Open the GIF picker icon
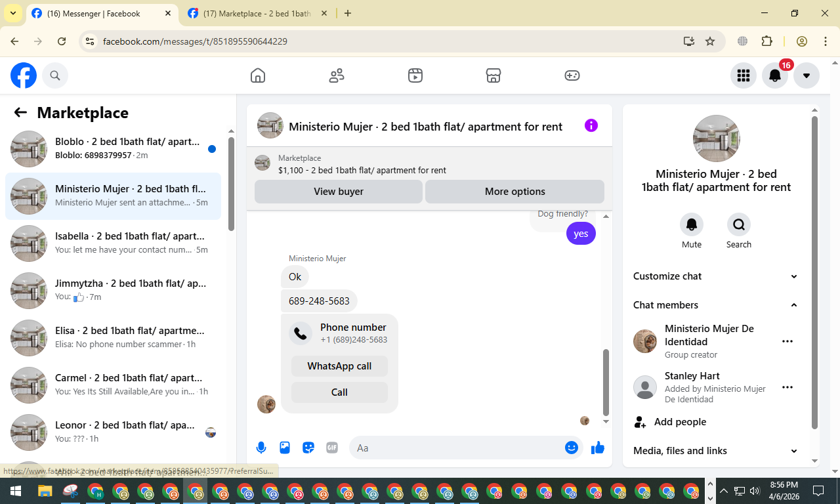Viewport: 840px width, 504px height. 332,448
